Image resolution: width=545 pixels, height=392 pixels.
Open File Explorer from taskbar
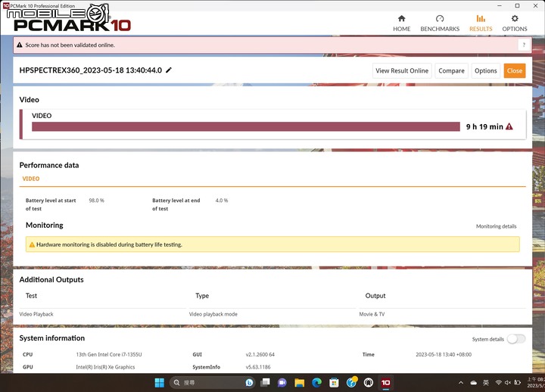(x=299, y=383)
